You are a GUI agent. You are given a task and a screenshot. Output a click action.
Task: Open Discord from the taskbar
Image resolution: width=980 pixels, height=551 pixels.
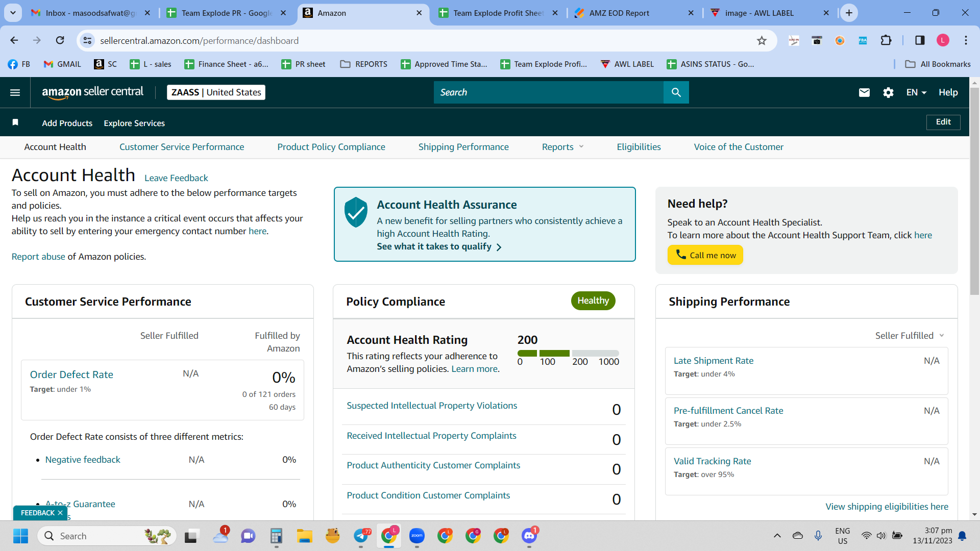529,536
